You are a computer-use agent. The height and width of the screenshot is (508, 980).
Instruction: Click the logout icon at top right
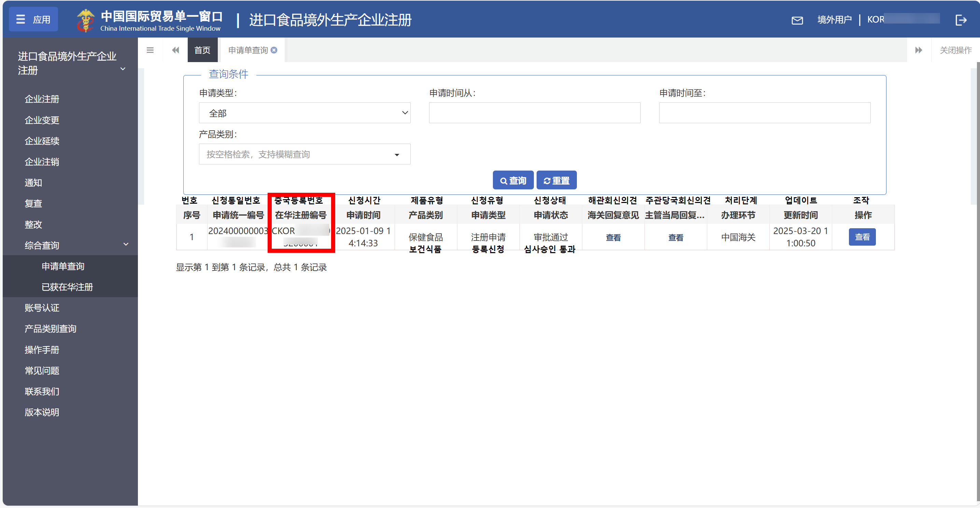click(961, 20)
